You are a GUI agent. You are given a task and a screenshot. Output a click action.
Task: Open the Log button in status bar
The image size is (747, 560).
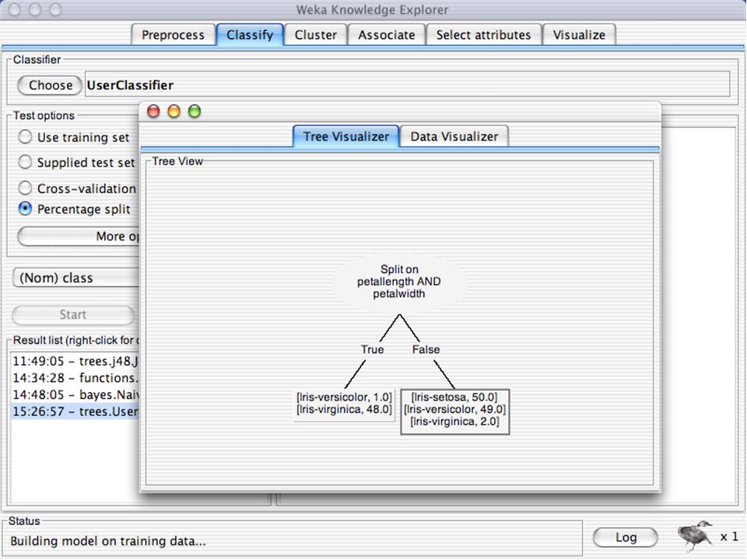coord(626,537)
